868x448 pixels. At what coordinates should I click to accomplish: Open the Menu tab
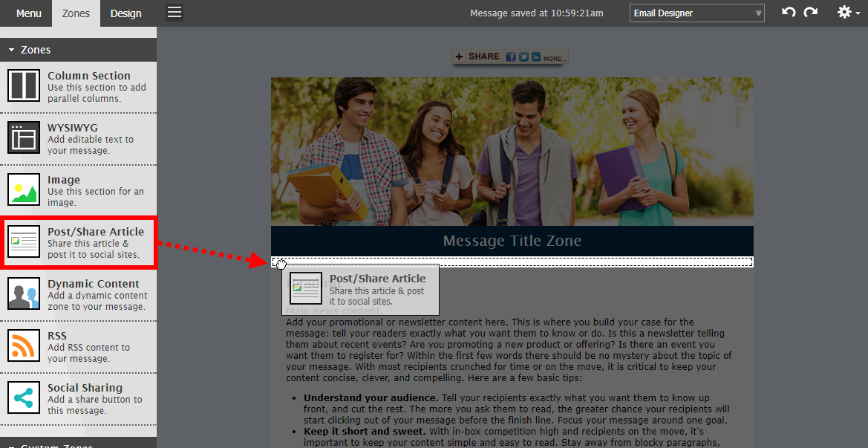[x=29, y=13]
